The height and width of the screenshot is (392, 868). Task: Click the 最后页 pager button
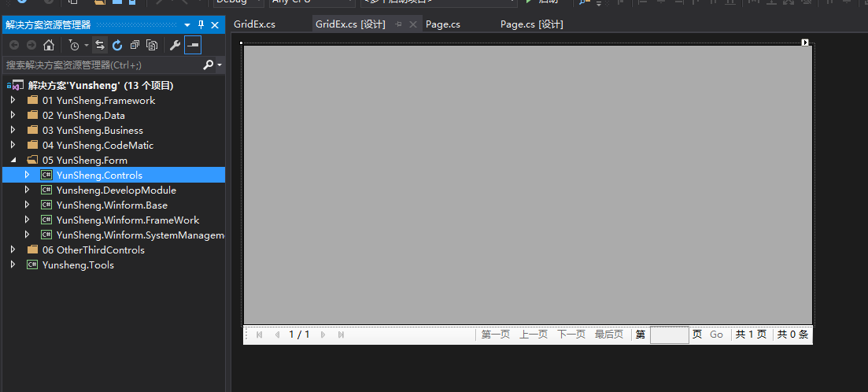click(609, 335)
